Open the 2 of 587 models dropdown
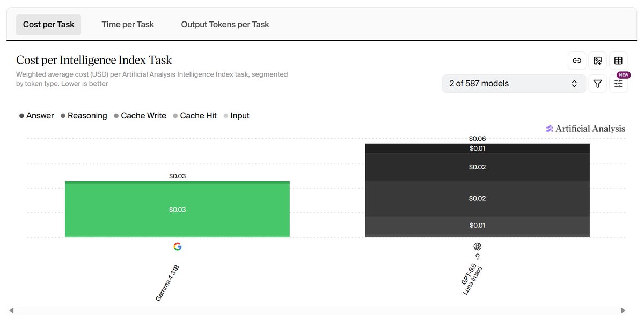 click(514, 84)
